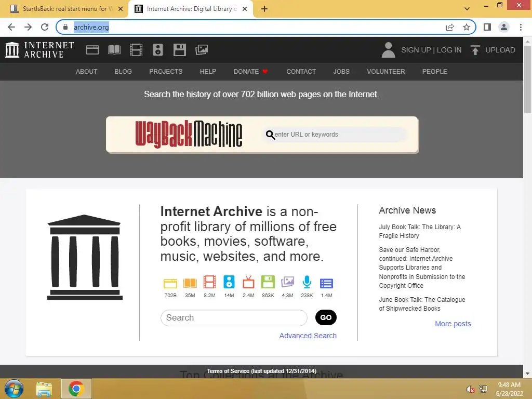
Task: Bookmark this page with star icon
Action: pos(467,27)
